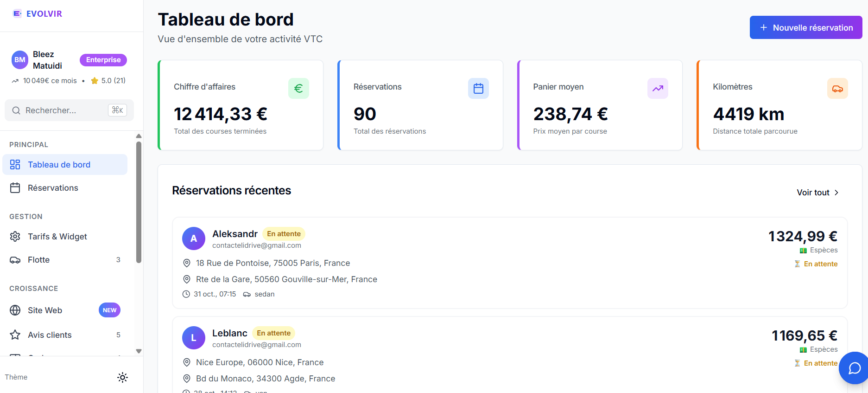
Task: Open the Tableau de bord section
Action: coord(59,164)
